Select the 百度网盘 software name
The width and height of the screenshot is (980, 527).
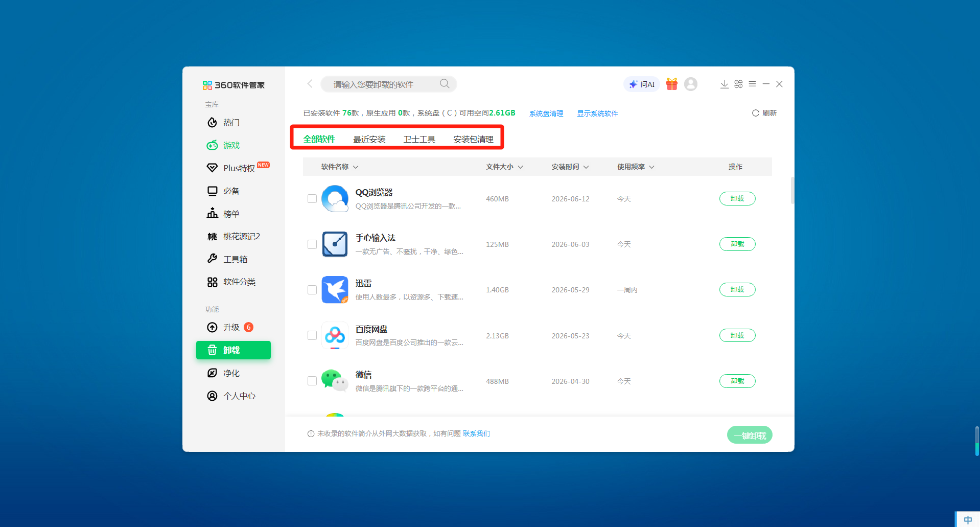(x=371, y=329)
